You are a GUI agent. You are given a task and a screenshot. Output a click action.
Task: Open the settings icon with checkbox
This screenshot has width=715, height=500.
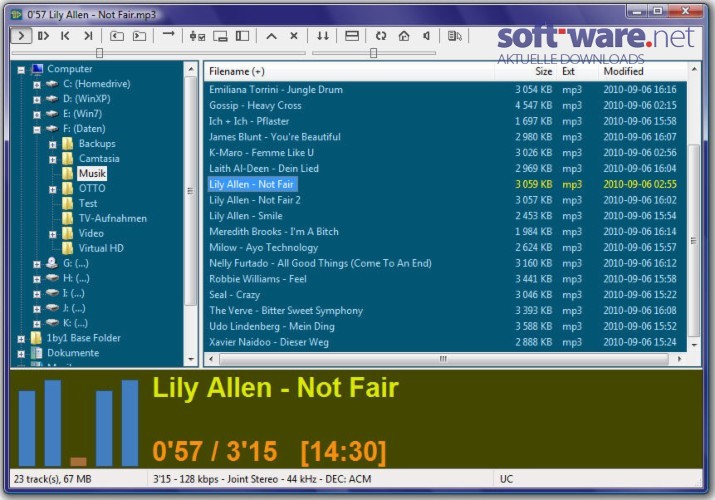coord(197,36)
